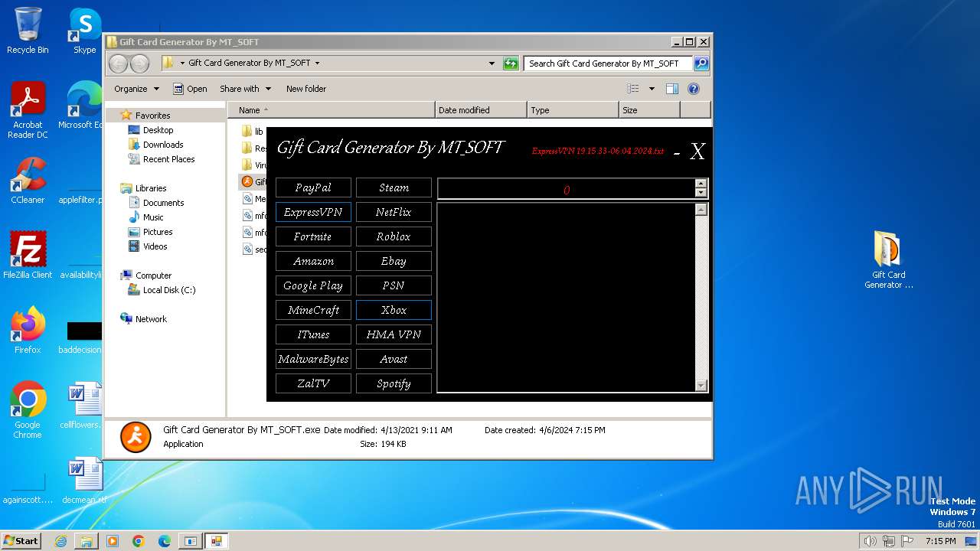980x551 pixels.
Task: Select the PSN button
Action: click(x=394, y=285)
